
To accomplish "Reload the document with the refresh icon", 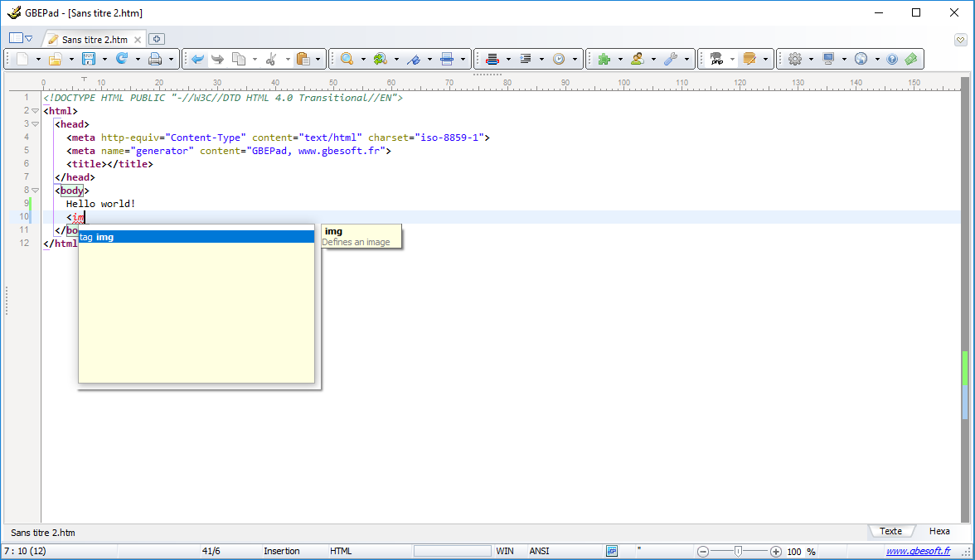I will click(x=122, y=59).
